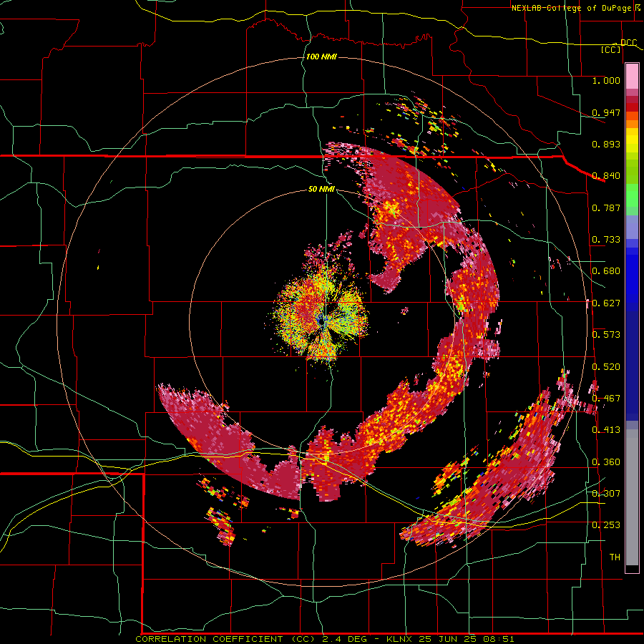644x644 pixels.
Task: Select the 0.573 scale value
Action: click(x=606, y=335)
